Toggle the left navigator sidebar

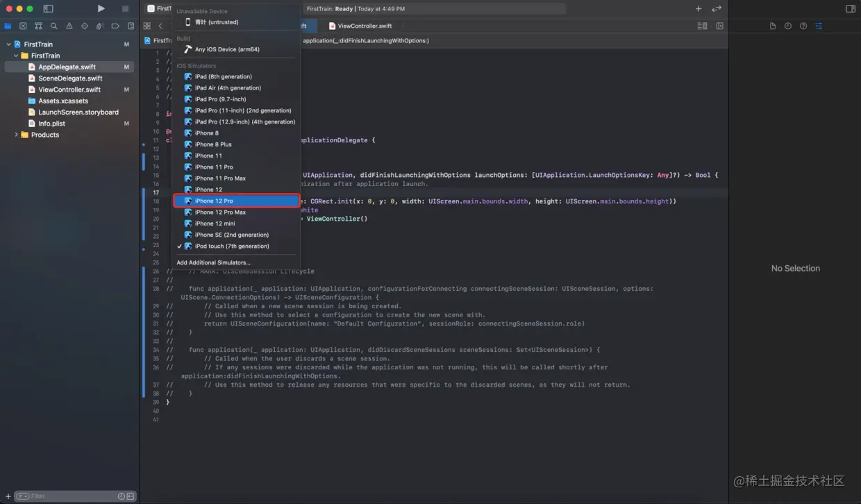tap(48, 8)
